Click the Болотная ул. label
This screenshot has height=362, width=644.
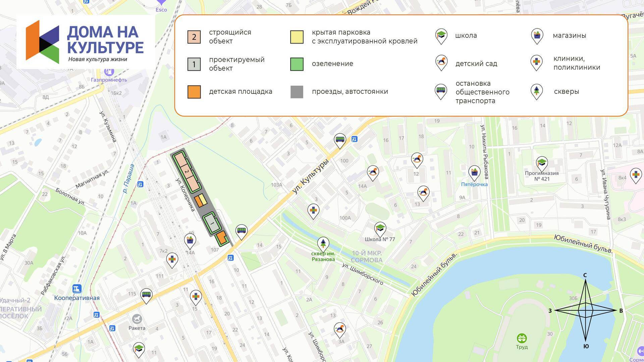pyautogui.click(x=70, y=197)
